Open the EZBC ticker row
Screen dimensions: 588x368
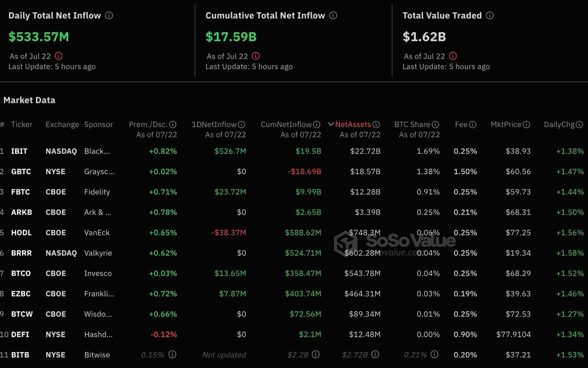pos(21,294)
